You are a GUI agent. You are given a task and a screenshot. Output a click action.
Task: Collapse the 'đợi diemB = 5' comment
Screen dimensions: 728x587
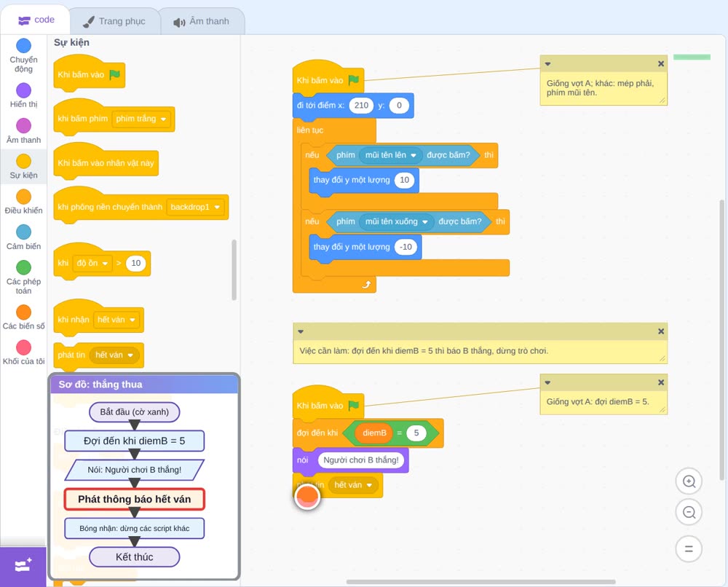point(548,382)
